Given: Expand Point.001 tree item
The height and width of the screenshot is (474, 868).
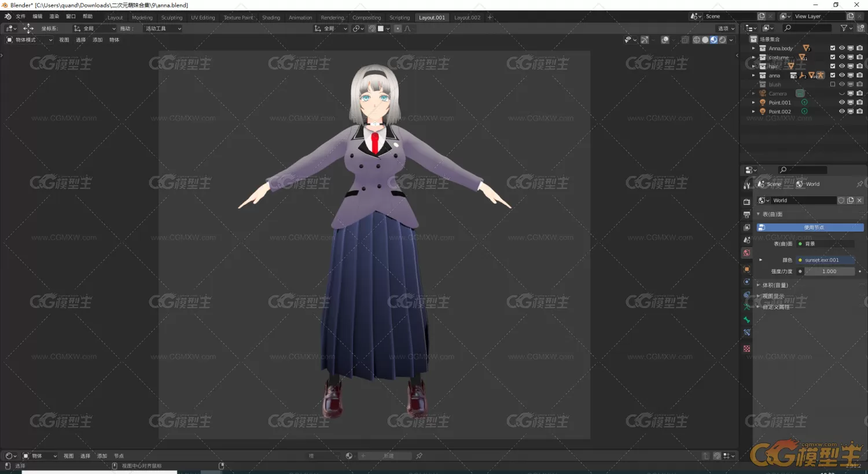Looking at the screenshot, I should point(753,102).
